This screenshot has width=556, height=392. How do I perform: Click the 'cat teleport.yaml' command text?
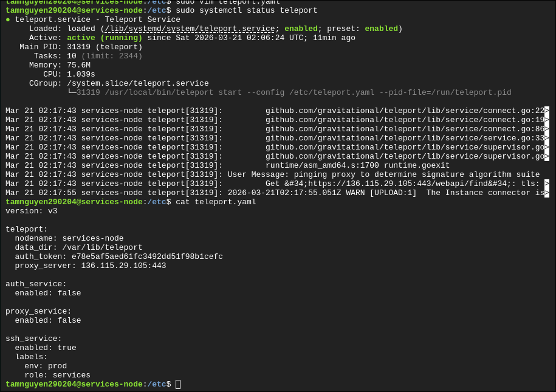click(x=216, y=202)
